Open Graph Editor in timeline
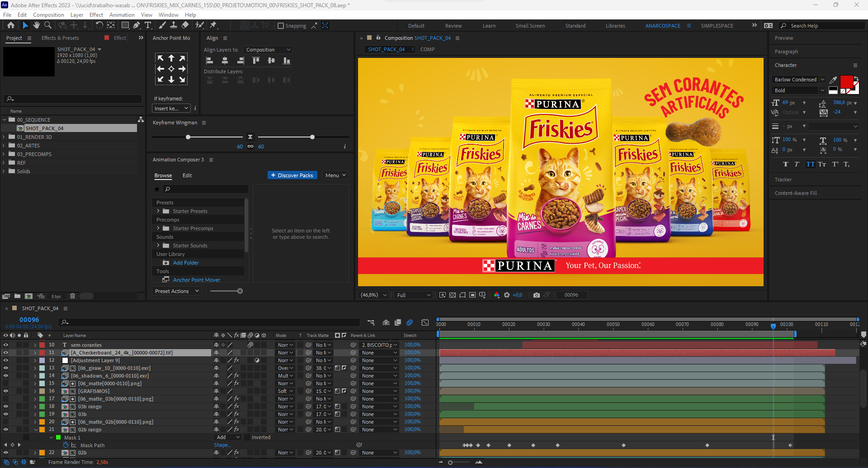Viewport: 868px width, 468px height. click(x=425, y=322)
